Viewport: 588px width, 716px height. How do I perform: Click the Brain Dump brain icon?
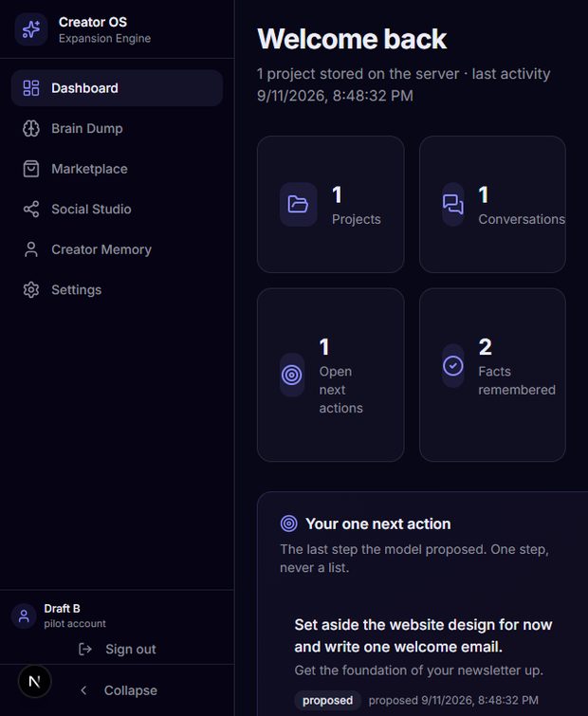[x=31, y=128]
